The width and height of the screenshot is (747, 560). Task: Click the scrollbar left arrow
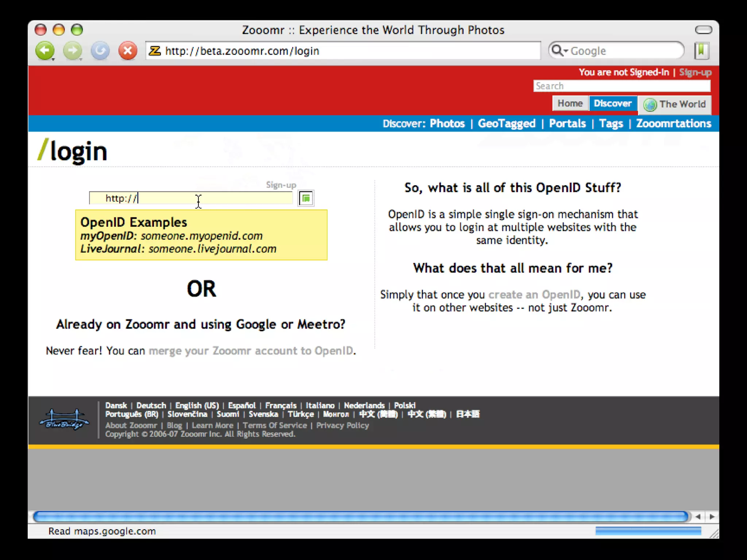(x=698, y=517)
